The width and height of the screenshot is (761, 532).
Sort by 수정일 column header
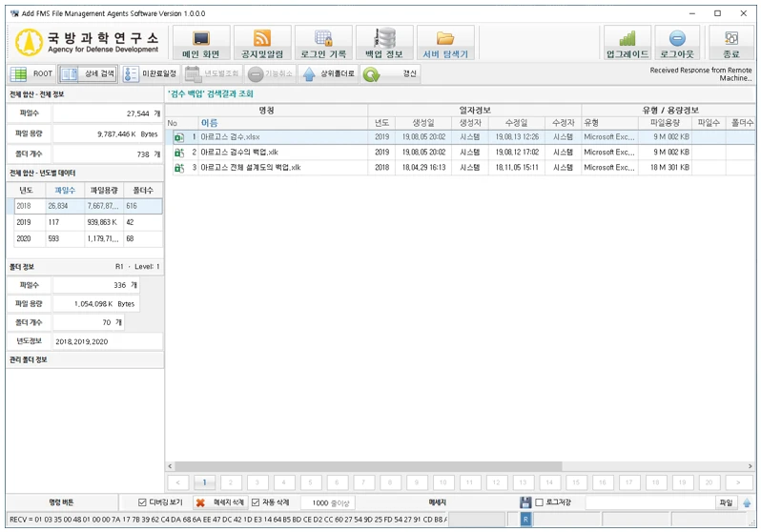(x=517, y=123)
